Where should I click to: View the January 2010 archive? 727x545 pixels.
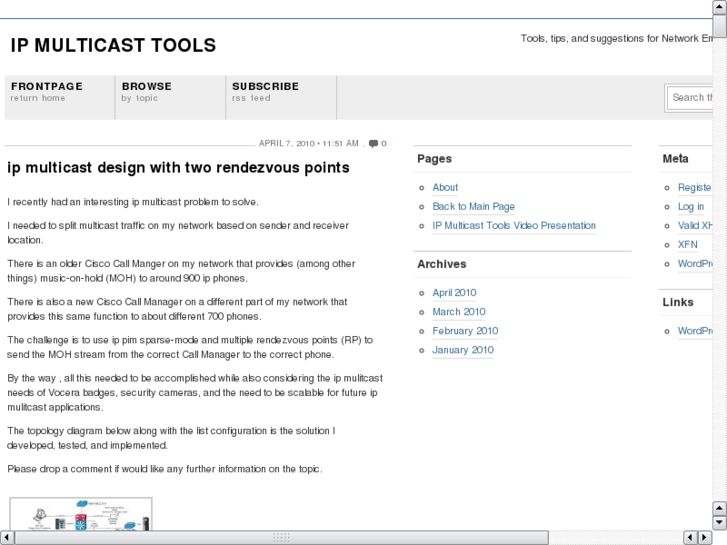(462, 350)
